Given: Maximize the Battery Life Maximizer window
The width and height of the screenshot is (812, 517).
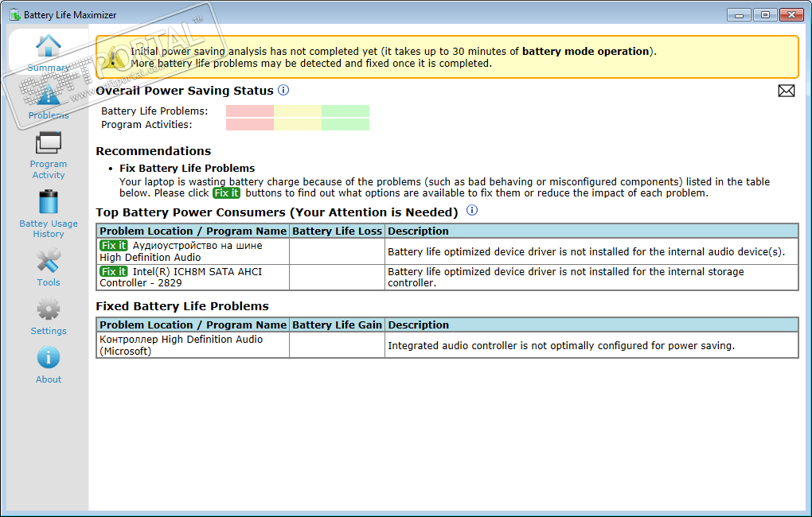Looking at the screenshot, I should coord(765,15).
